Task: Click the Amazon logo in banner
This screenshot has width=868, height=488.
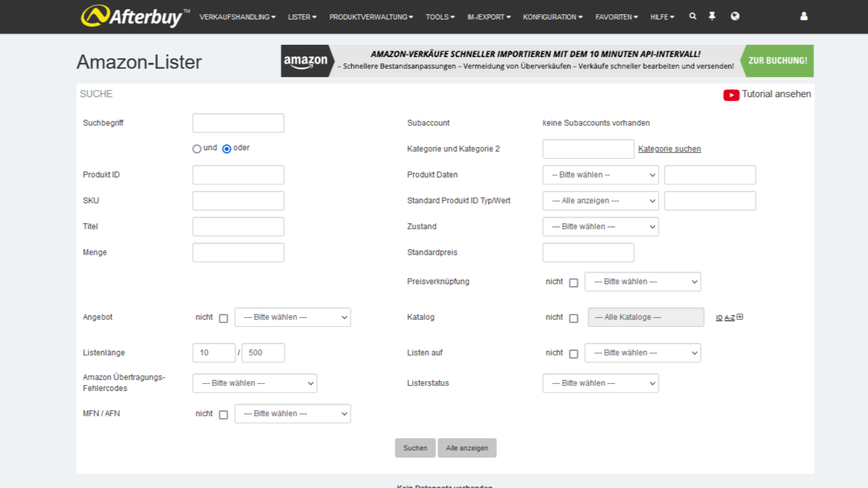Action: (x=305, y=61)
